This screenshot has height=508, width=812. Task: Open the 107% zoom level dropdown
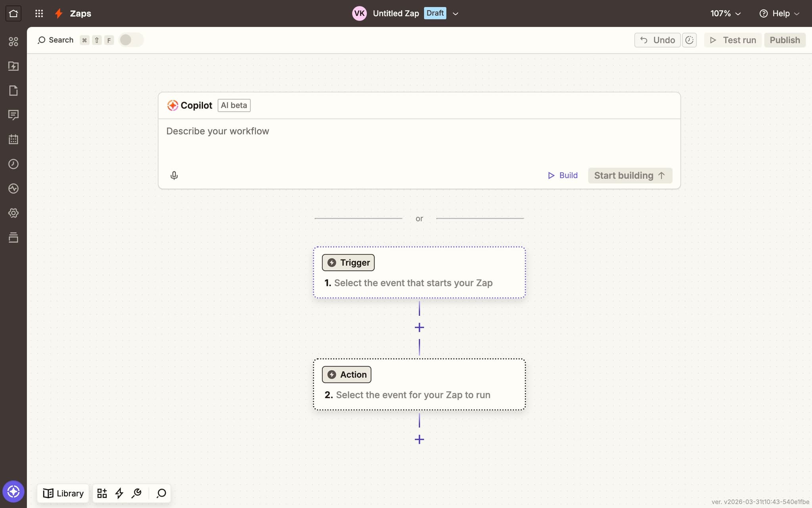coord(725,13)
